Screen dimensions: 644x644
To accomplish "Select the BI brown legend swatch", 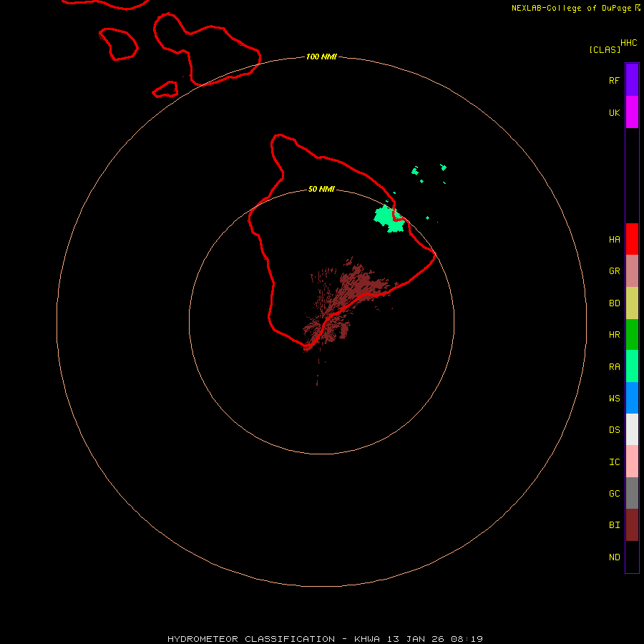I will 632,525.
